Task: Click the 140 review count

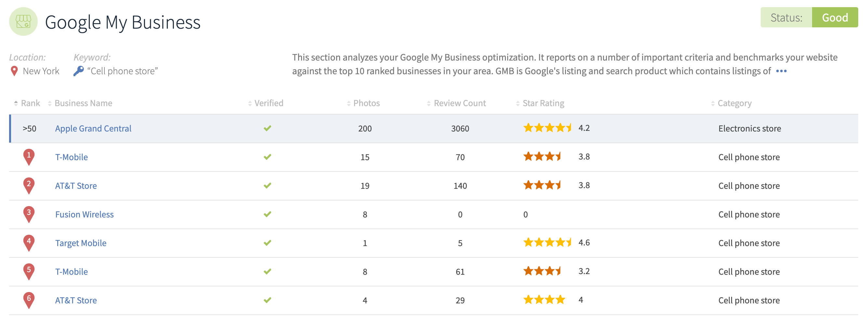Action: 460,186
